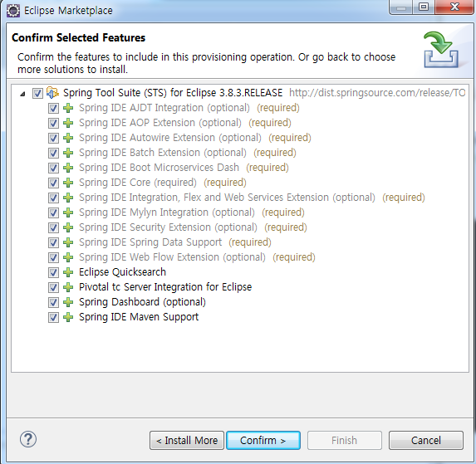
Task: Click the plus icon beside Integration, Flex and Web Services
Action: point(68,198)
